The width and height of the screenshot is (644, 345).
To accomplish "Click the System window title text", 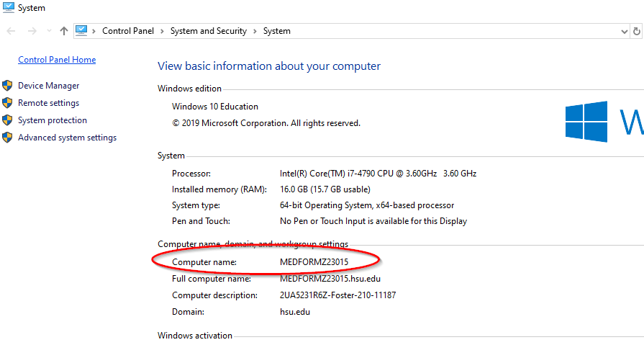I will point(31,8).
